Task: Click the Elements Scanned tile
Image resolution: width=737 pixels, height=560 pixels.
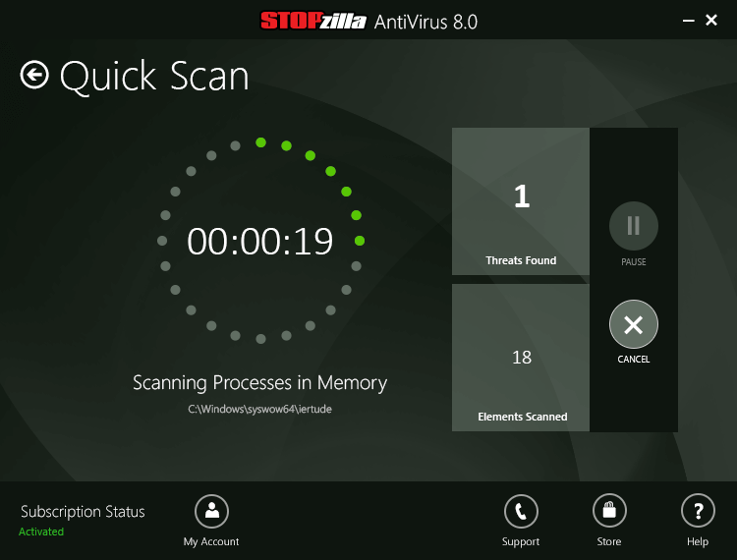Action: click(x=520, y=358)
